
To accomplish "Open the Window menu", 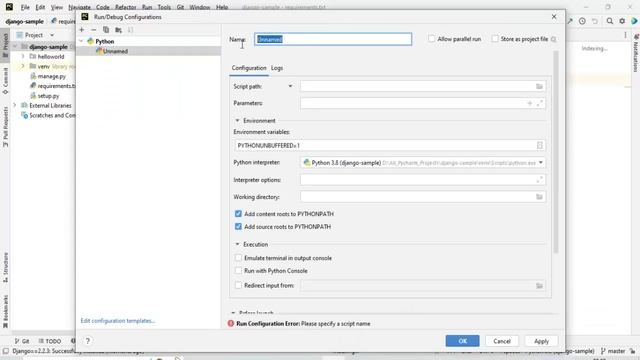I will (200, 7).
